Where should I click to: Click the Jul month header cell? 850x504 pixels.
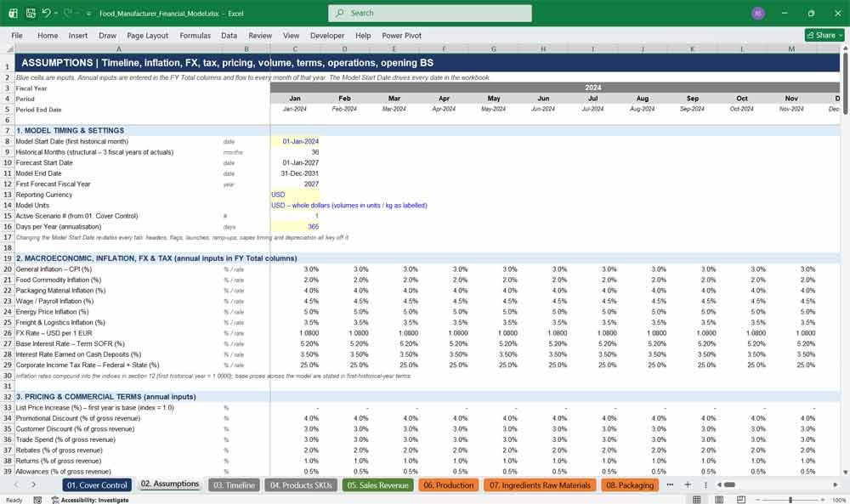593,99
